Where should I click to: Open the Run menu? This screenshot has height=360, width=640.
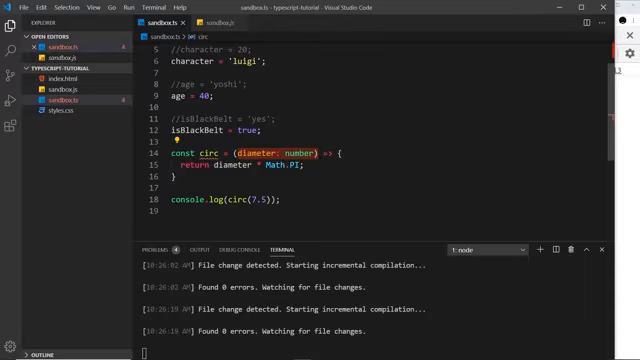tap(129, 7)
